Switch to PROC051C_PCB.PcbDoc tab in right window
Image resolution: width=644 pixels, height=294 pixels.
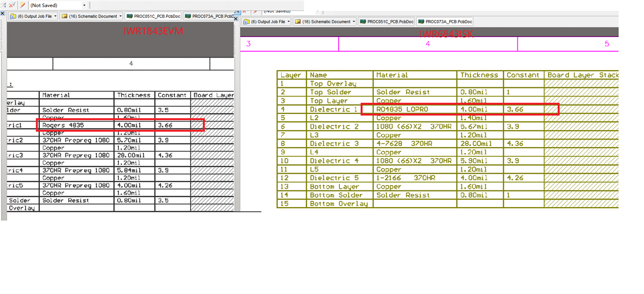[x=387, y=22]
